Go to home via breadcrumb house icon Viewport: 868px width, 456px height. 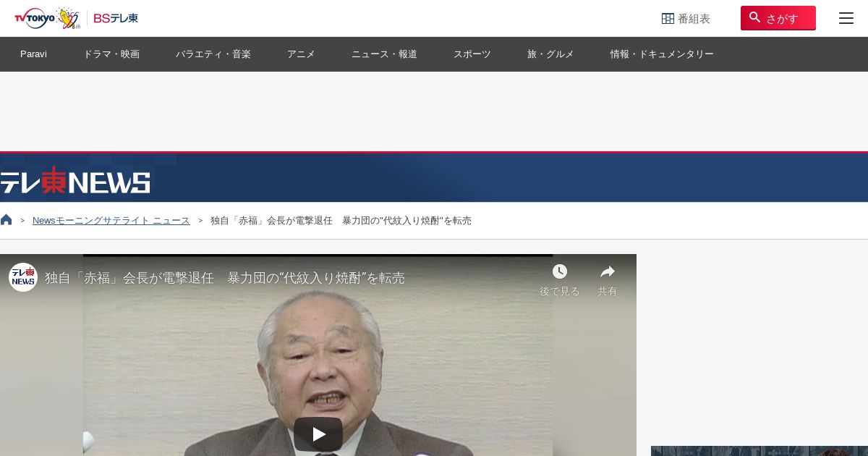[7, 220]
